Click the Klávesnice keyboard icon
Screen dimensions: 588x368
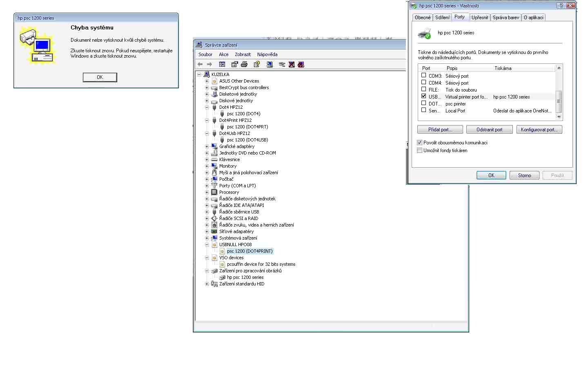coord(214,159)
